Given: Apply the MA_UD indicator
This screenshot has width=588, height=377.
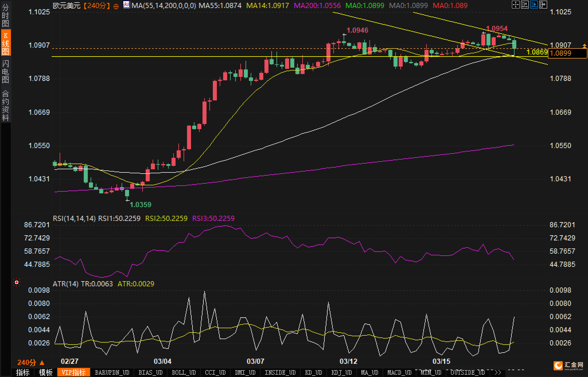Looking at the screenshot, I should point(369,373).
